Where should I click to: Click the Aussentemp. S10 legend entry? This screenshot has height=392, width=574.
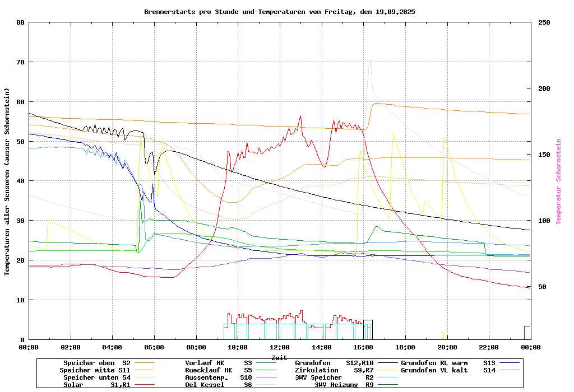219,377
